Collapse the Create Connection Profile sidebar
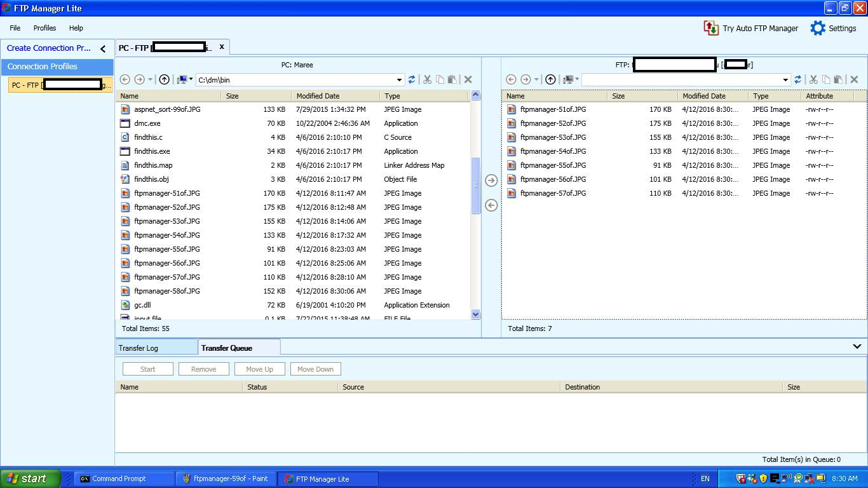 [x=103, y=48]
